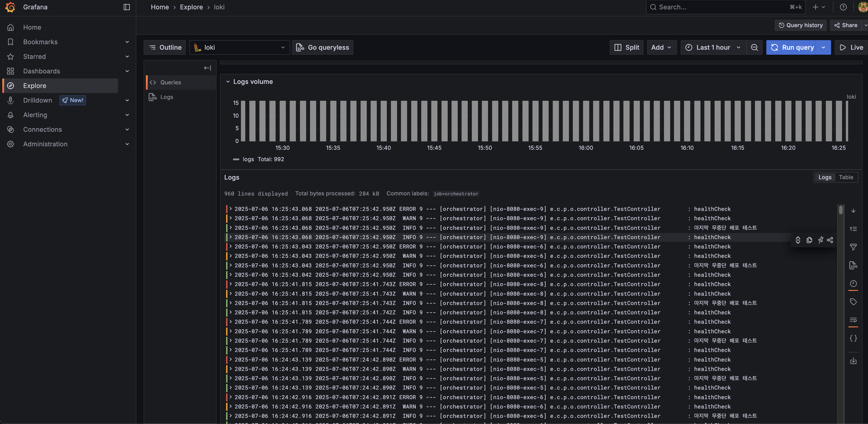Click the Search input field
The width and height of the screenshot is (868, 424).
(x=726, y=7)
